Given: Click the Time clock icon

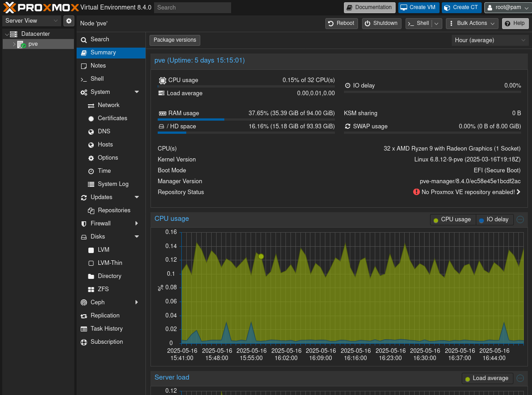Looking at the screenshot, I should click(x=91, y=171).
